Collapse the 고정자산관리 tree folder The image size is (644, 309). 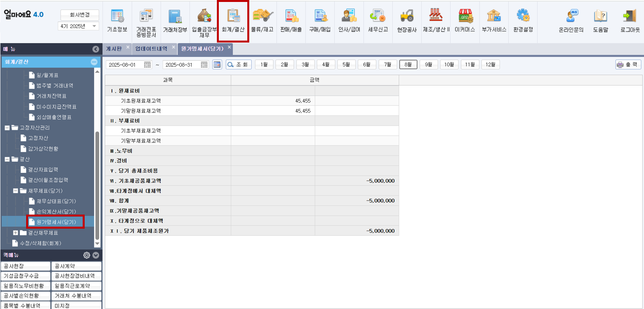(7, 128)
